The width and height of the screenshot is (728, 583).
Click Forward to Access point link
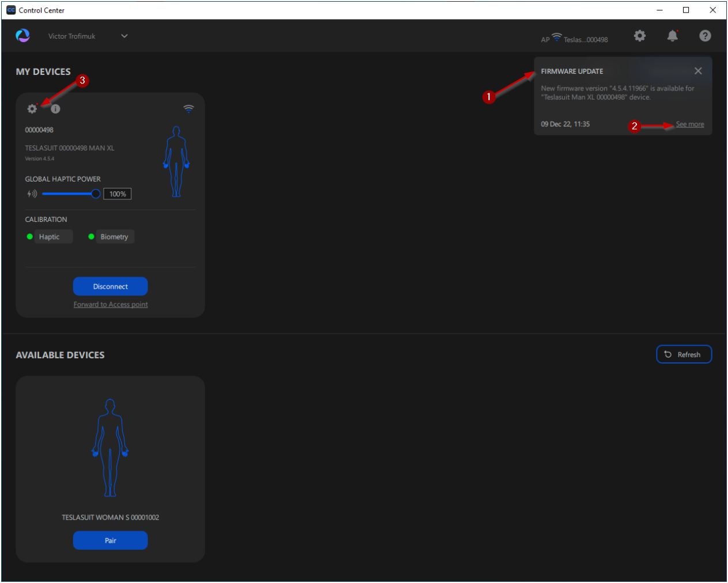111,305
